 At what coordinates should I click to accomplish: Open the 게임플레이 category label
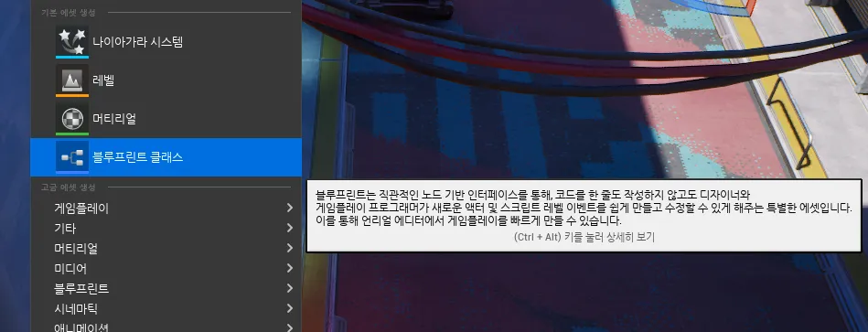81,209
